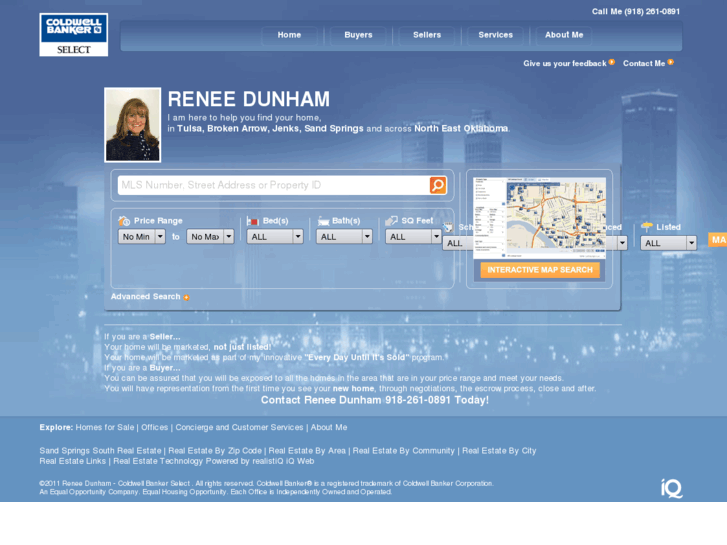Click the orange arrow beside Contact Me
The height and width of the screenshot is (545, 727).
coord(670,62)
